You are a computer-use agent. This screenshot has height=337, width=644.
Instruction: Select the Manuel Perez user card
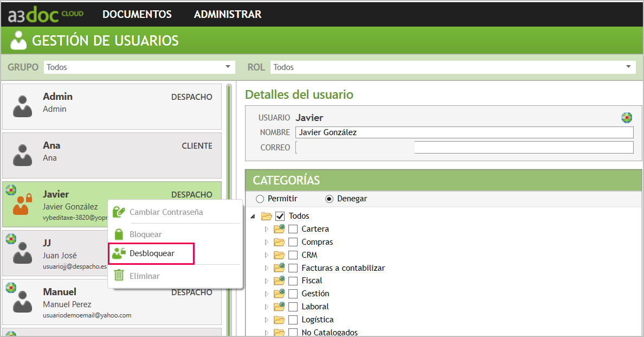pyautogui.click(x=112, y=302)
